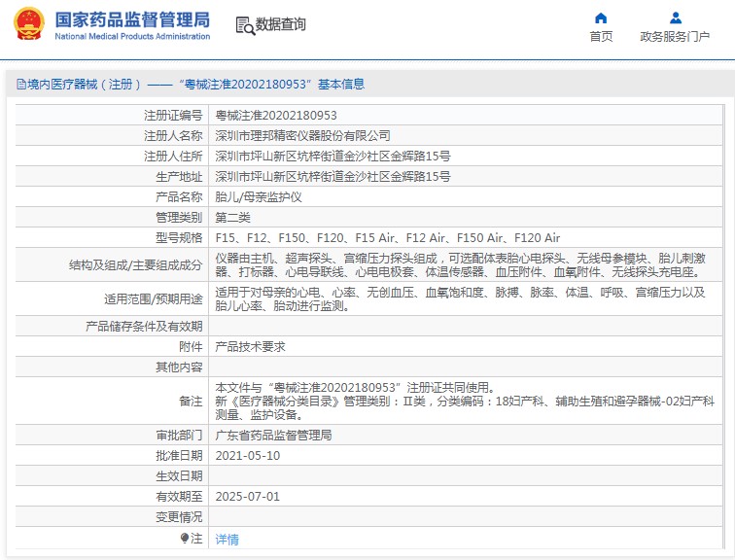Click the 生效日期 label
Viewport: 735px width, 560px height.
coord(179,476)
